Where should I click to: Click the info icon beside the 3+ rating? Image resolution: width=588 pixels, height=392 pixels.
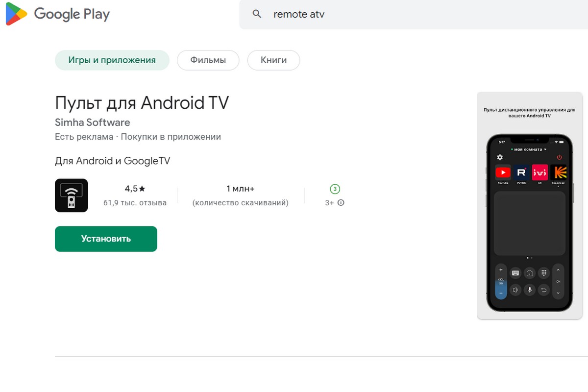click(x=341, y=202)
